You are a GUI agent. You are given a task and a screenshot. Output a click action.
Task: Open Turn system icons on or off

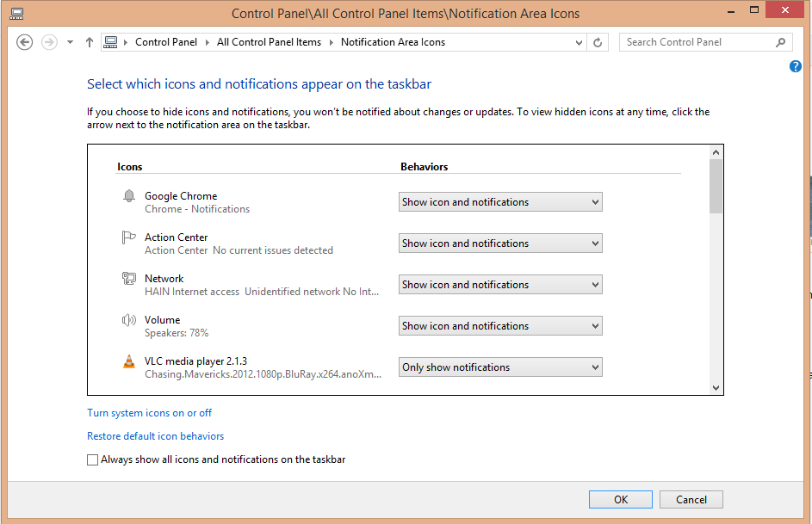[149, 413]
